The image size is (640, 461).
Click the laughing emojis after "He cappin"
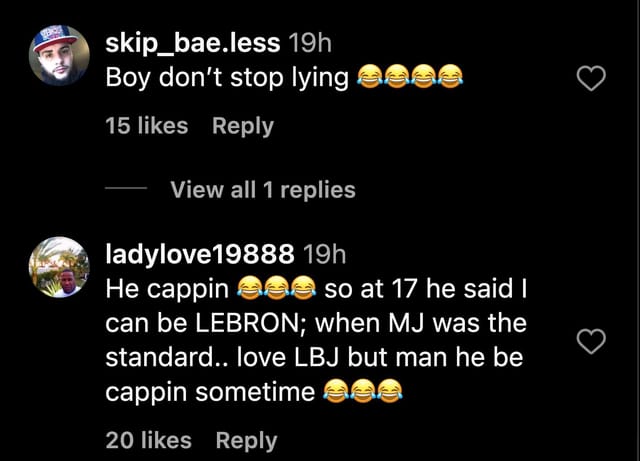(x=277, y=287)
